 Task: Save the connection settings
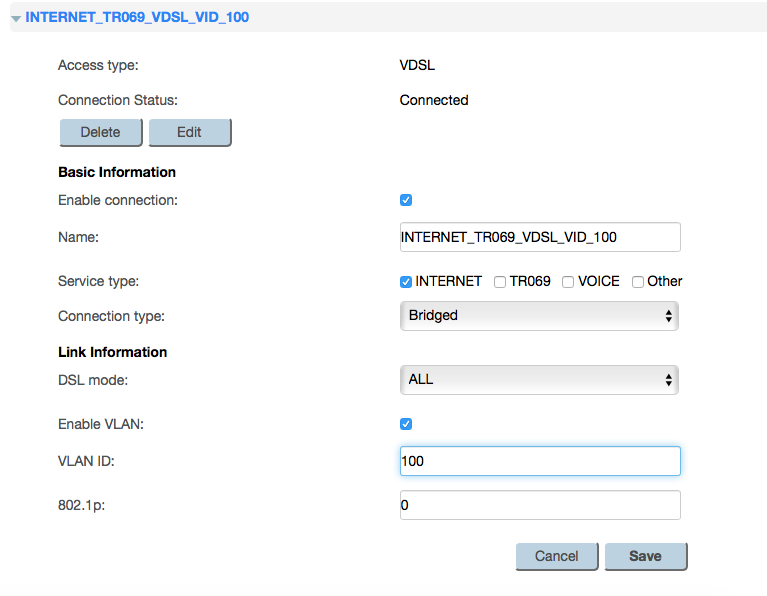tap(646, 556)
